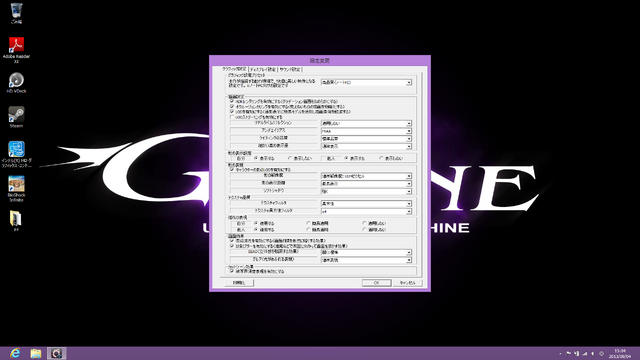Select the VDeck disc desktop shortcut
Image resolution: width=640 pixels, height=360 pixels.
pos(16,82)
